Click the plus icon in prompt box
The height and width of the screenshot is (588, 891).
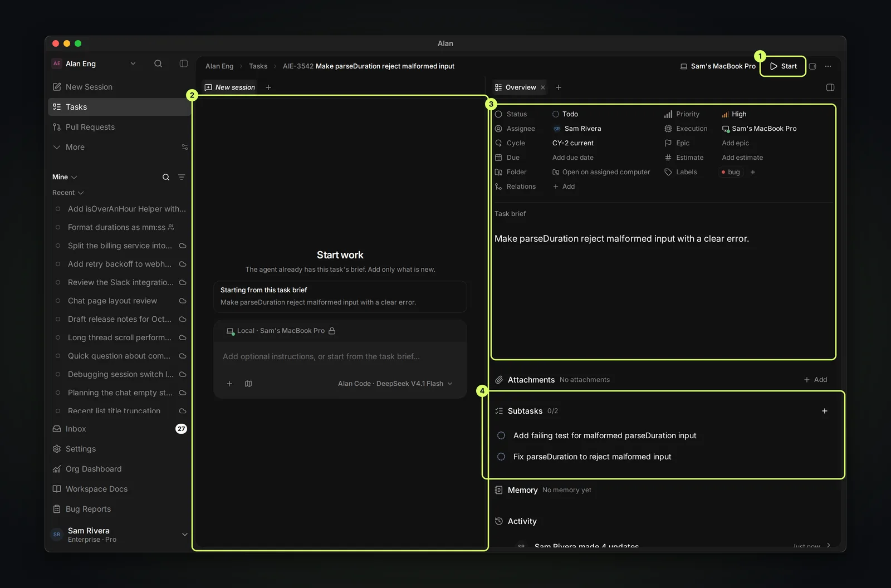(x=229, y=384)
